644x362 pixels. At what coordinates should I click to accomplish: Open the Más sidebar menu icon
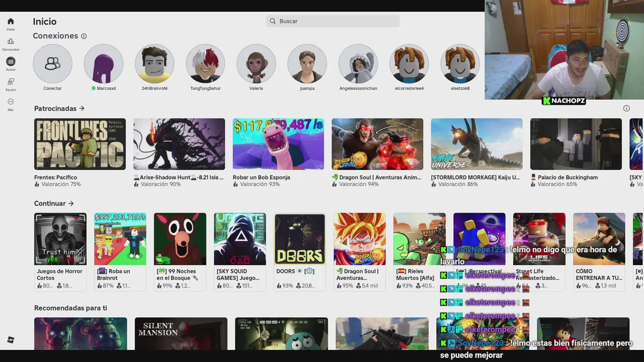(11, 102)
